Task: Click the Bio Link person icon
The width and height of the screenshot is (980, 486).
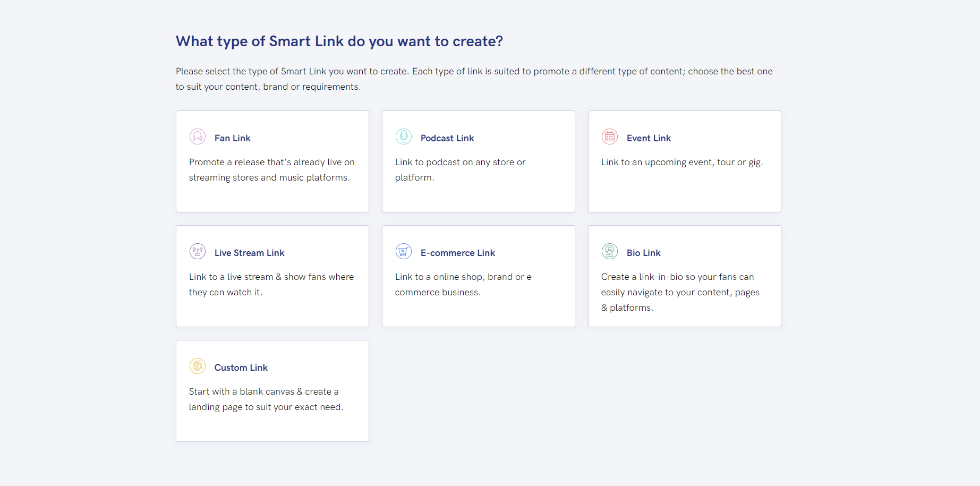Action: tap(610, 251)
